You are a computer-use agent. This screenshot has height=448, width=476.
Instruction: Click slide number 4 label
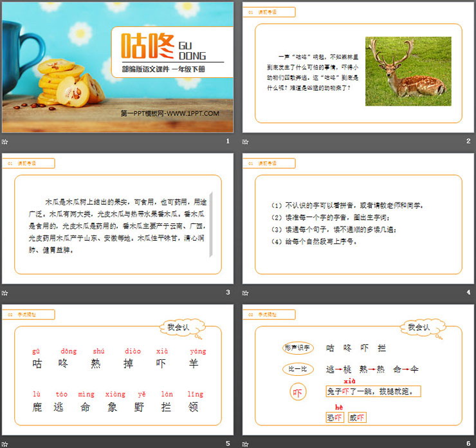pyautogui.click(x=468, y=292)
